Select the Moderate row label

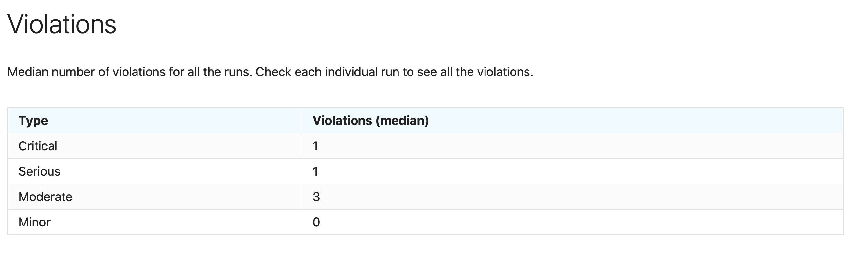[45, 197]
